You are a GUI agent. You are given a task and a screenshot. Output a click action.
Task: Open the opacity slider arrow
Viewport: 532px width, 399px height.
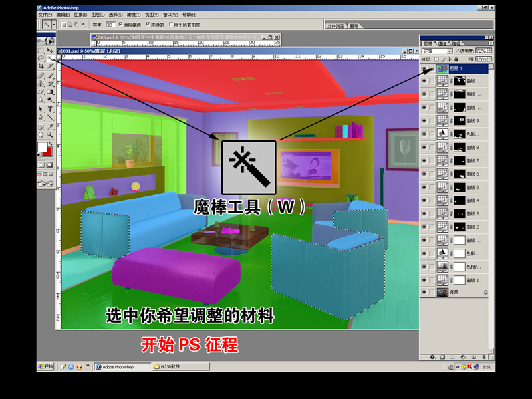pos(489,51)
